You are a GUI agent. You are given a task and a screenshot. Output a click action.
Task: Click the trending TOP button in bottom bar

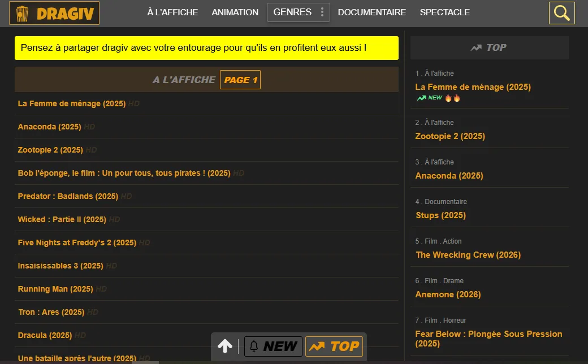pos(334,346)
